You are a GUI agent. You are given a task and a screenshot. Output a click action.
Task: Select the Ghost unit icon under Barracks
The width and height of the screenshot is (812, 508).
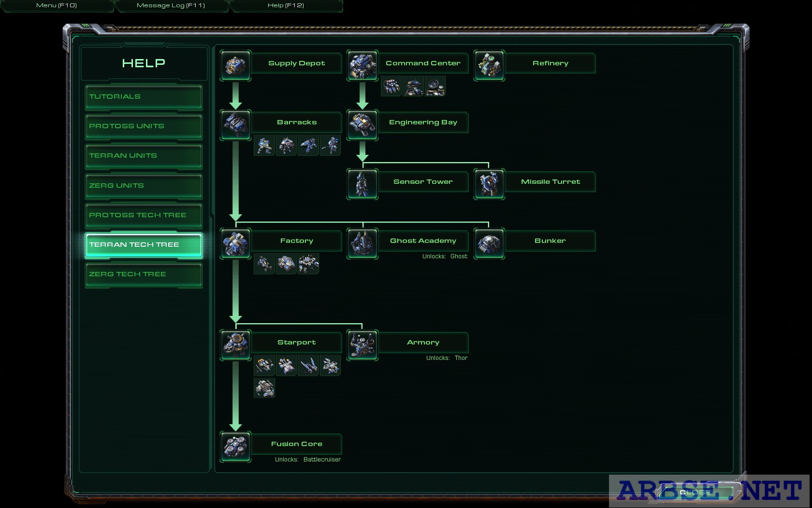(x=330, y=145)
